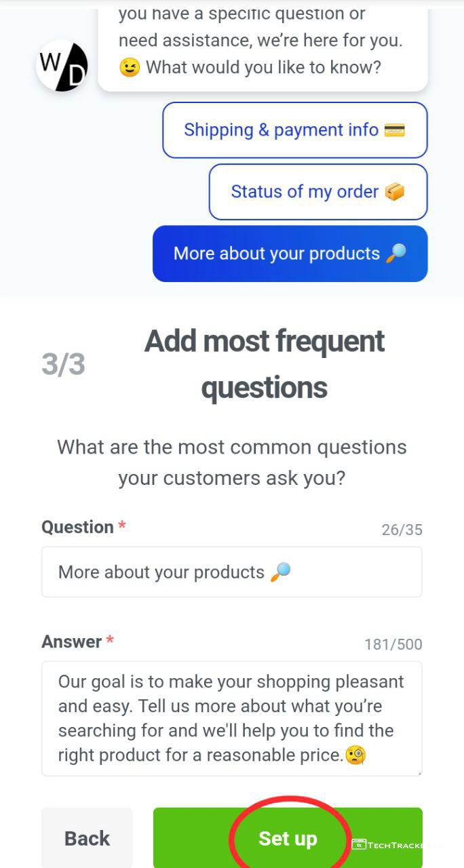This screenshot has height=868, width=464.
Task: Click the 181/500 character counter
Action: [x=393, y=644]
